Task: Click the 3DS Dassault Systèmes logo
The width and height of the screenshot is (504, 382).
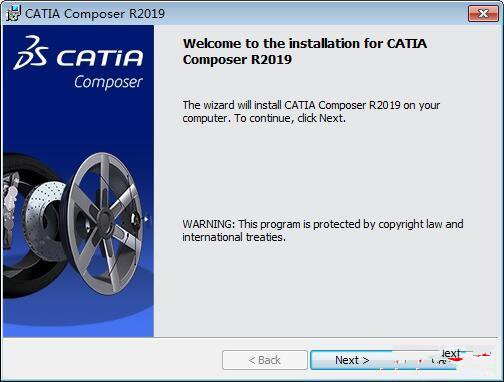Action: point(31,53)
